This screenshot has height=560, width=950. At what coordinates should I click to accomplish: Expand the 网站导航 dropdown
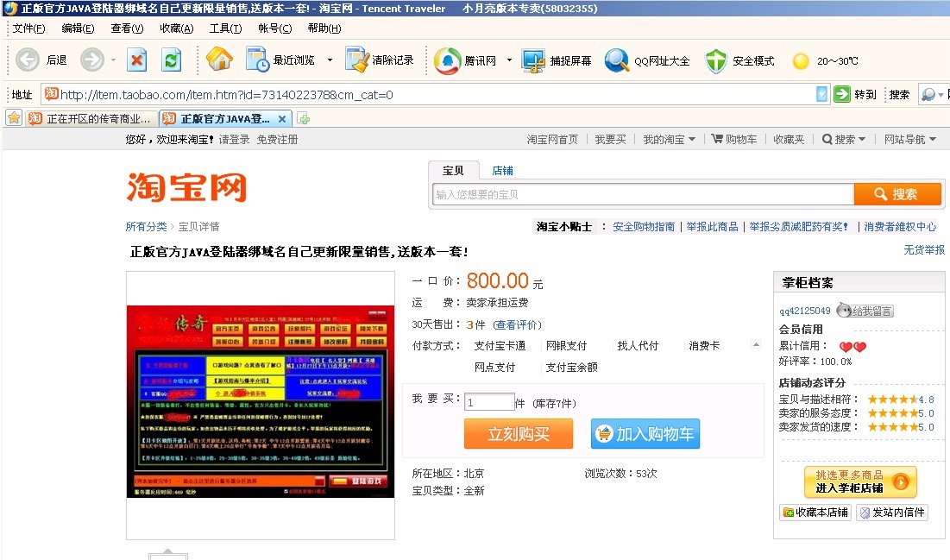(x=932, y=140)
